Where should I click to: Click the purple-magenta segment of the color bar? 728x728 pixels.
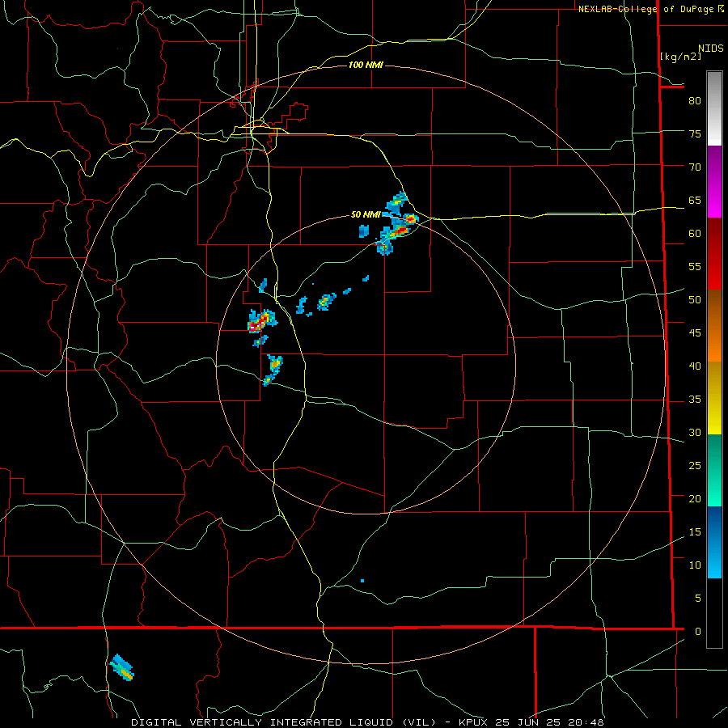[714, 181]
